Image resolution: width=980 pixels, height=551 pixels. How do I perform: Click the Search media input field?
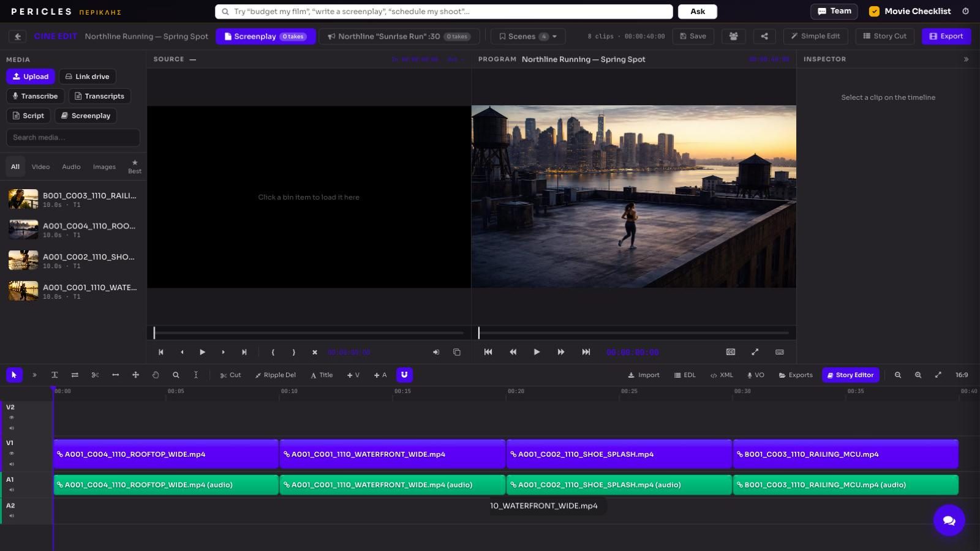tap(73, 138)
